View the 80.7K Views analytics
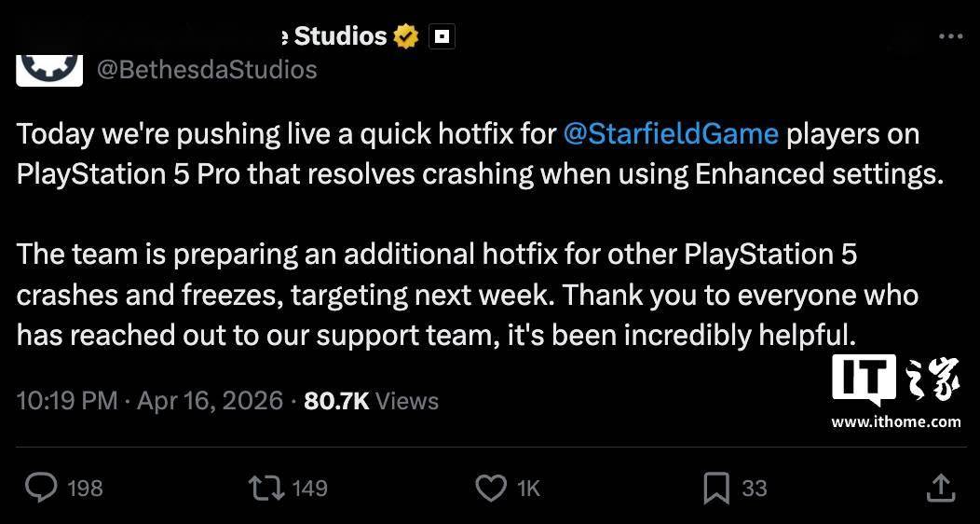 point(371,401)
